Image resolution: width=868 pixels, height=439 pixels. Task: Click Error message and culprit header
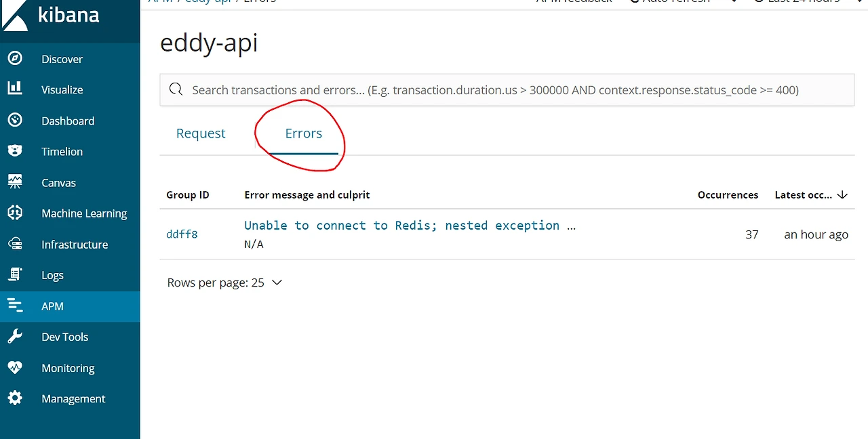coord(307,194)
